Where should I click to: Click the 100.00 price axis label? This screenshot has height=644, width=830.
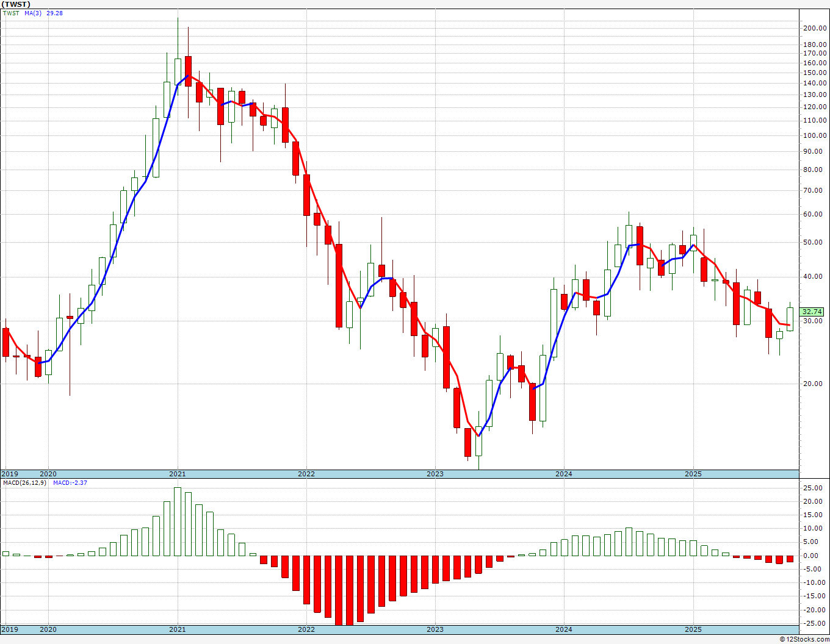coord(815,135)
